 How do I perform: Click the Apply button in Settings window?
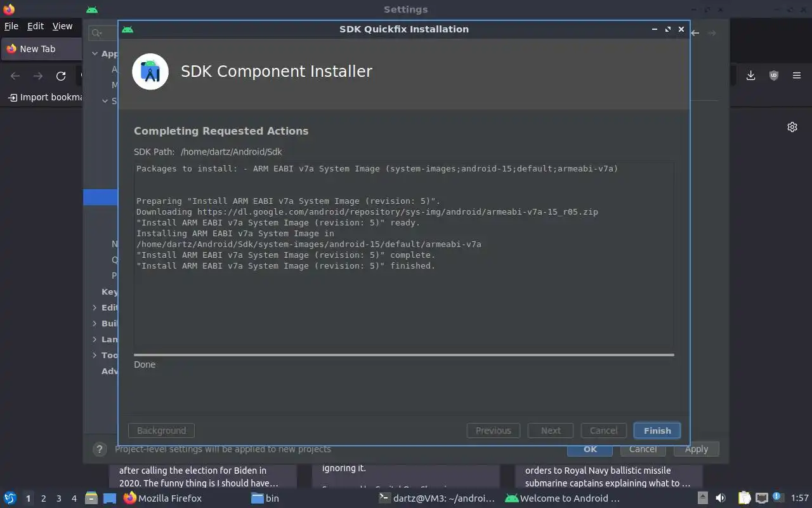point(696,449)
